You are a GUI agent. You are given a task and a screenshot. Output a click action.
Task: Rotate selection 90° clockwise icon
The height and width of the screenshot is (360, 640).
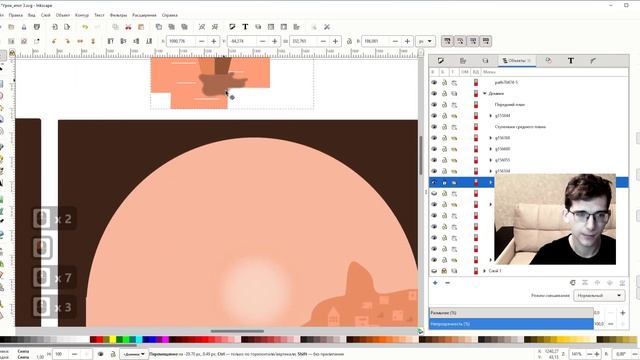coord(67,41)
